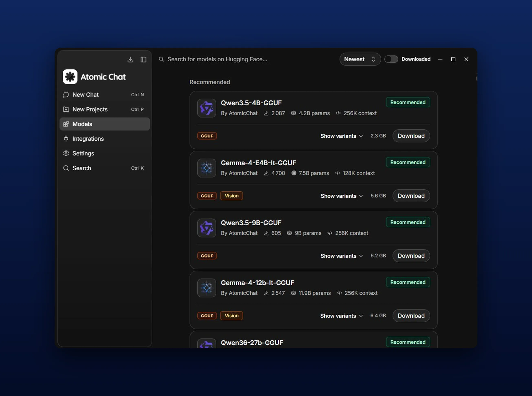Open the downloads icon in sidebar header

click(130, 60)
